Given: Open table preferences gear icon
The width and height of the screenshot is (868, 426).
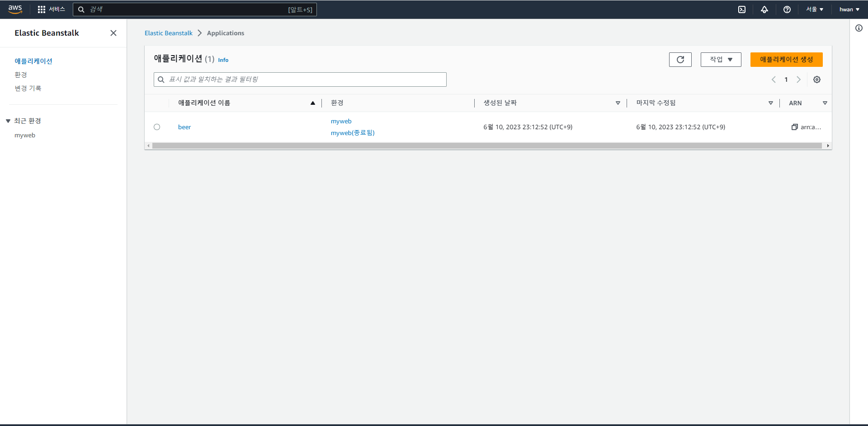Looking at the screenshot, I should 817,80.
